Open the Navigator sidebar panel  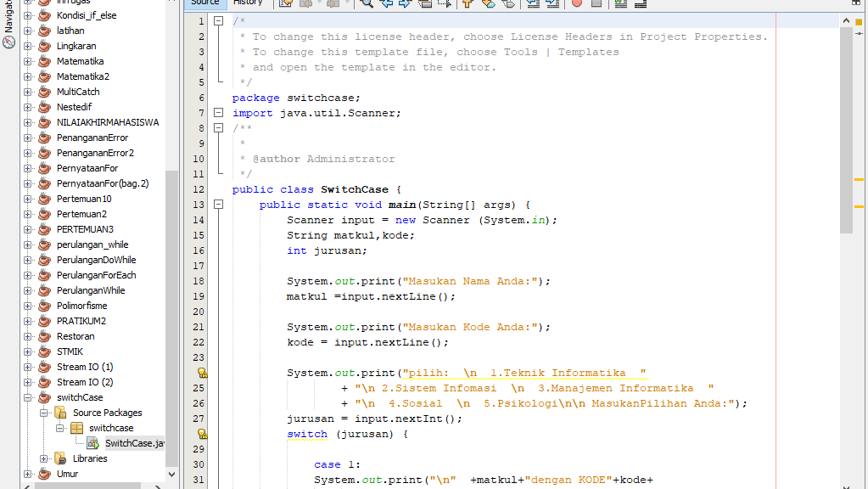[x=7, y=25]
